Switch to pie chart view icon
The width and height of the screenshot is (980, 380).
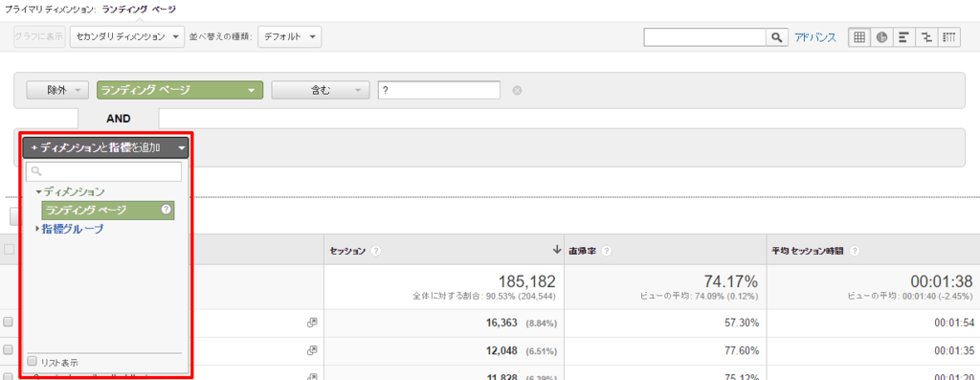pos(881,37)
